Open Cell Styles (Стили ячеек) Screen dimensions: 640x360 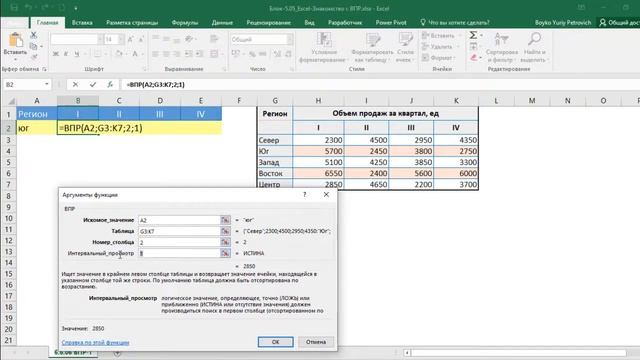(404, 48)
